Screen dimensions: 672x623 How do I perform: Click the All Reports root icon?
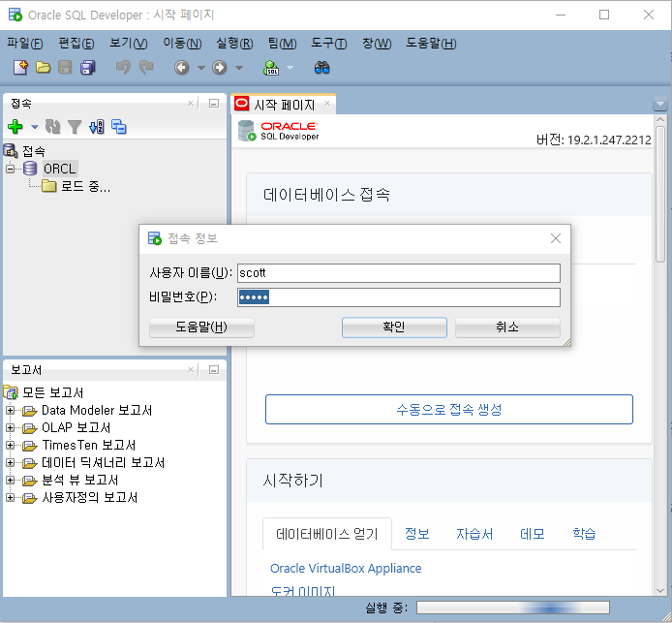click(x=11, y=391)
